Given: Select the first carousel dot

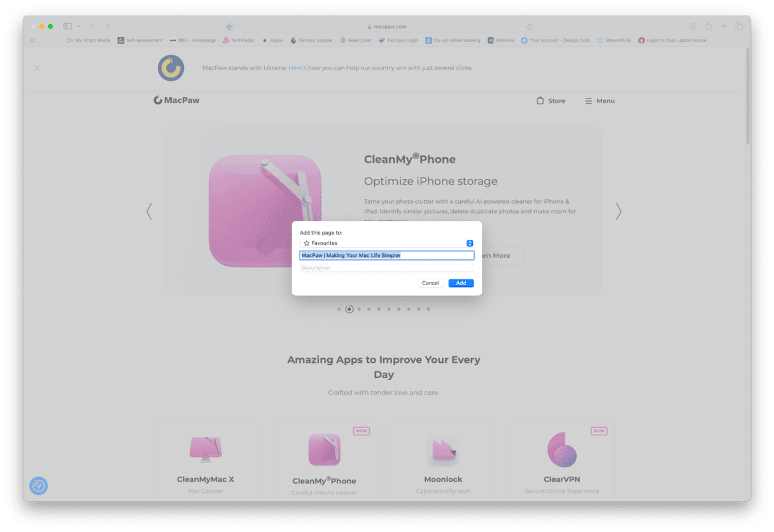Looking at the screenshot, I should pos(339,309).
